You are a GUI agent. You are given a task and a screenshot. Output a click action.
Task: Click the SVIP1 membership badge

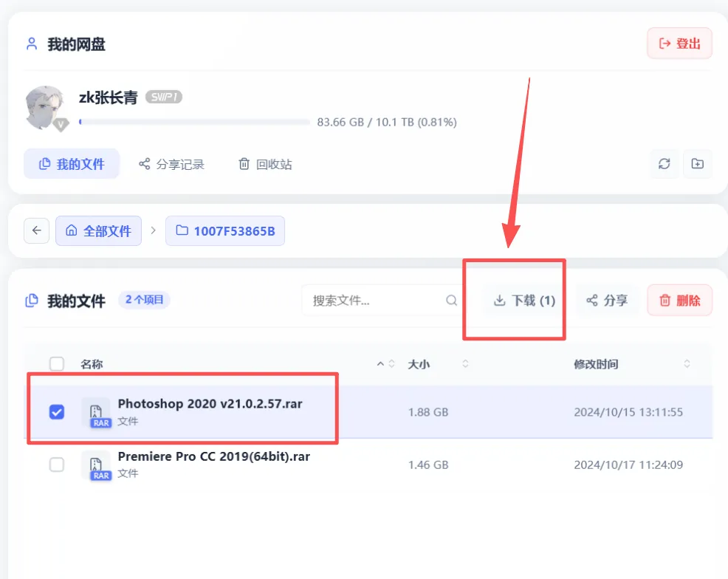coord(163,97)
